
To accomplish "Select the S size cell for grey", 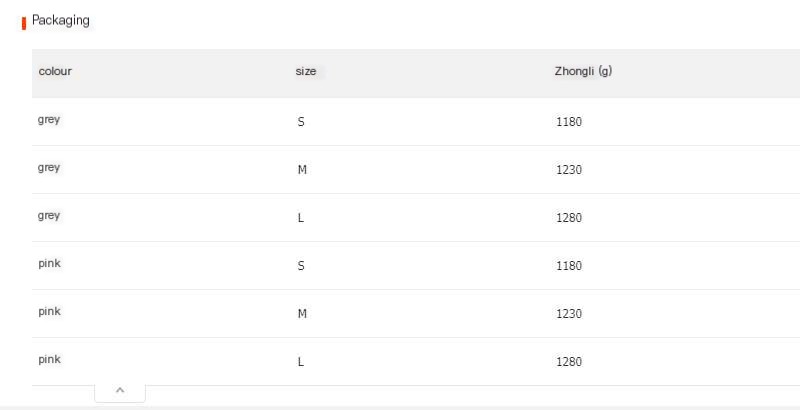I will (x=301, y=122).
